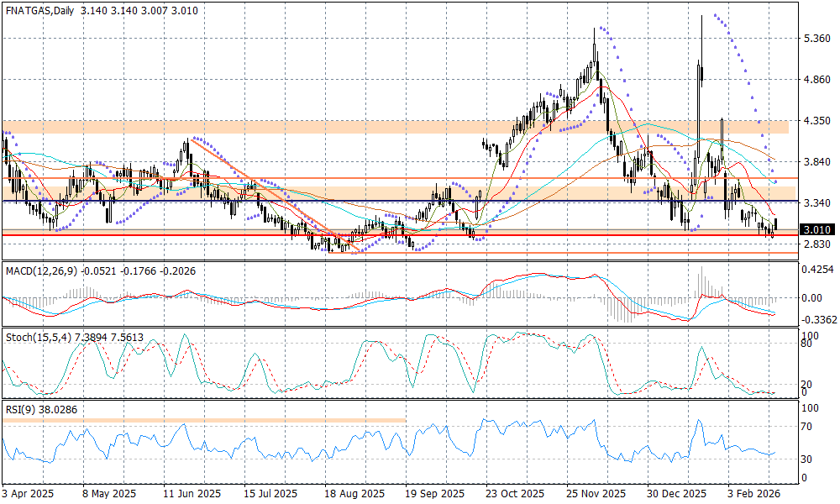Select the Stoch(15,5,4) indicator label
The width and height of the screenshot is (840, 504).
(36, 337)
